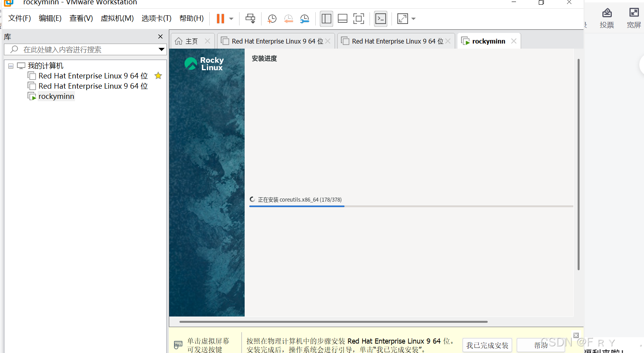The width and height of the screenshot is (644, 353).
Task: Click the 我已完成安装 button
Action: tap(487, 345)
